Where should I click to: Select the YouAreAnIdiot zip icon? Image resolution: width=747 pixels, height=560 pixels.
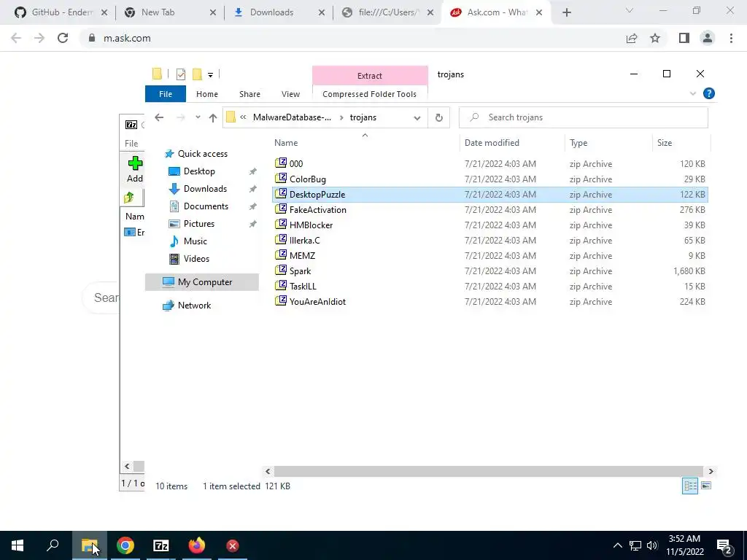coord(281,301)
